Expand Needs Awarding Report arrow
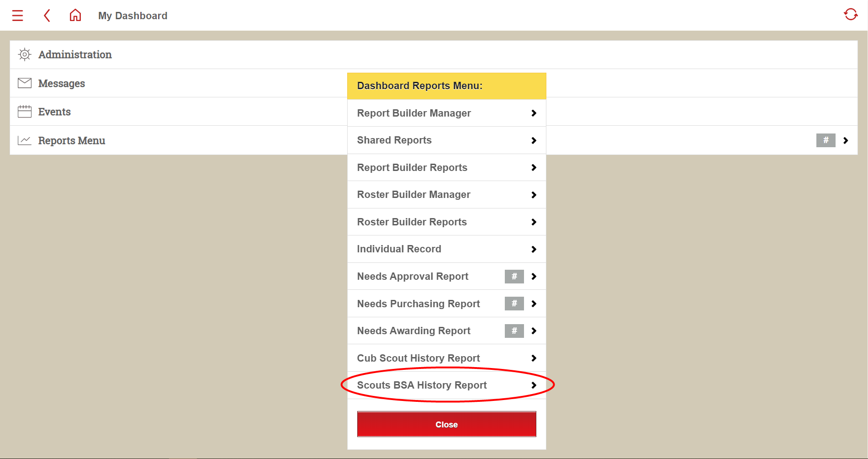 point(534,331)
